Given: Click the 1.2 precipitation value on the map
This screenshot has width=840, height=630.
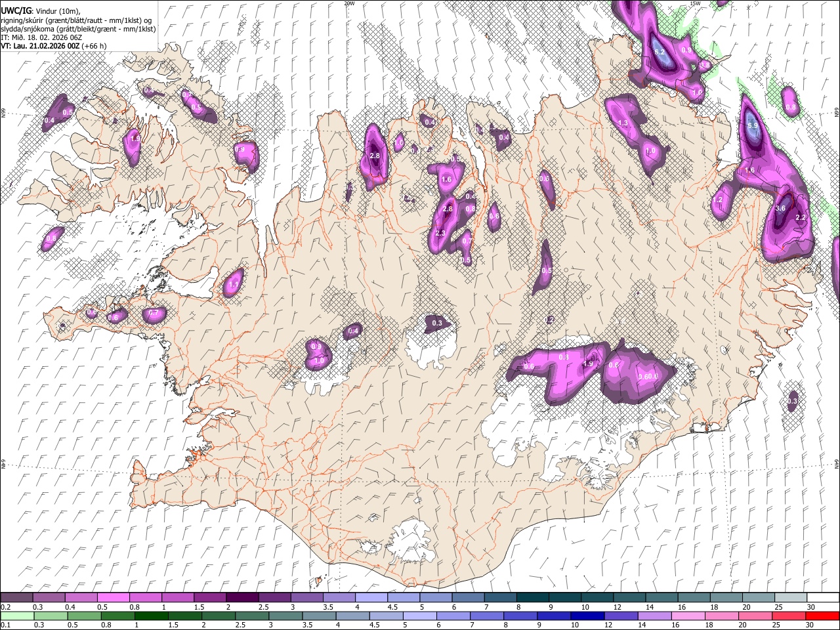Looking at the screenshot, I should (718, 199).
